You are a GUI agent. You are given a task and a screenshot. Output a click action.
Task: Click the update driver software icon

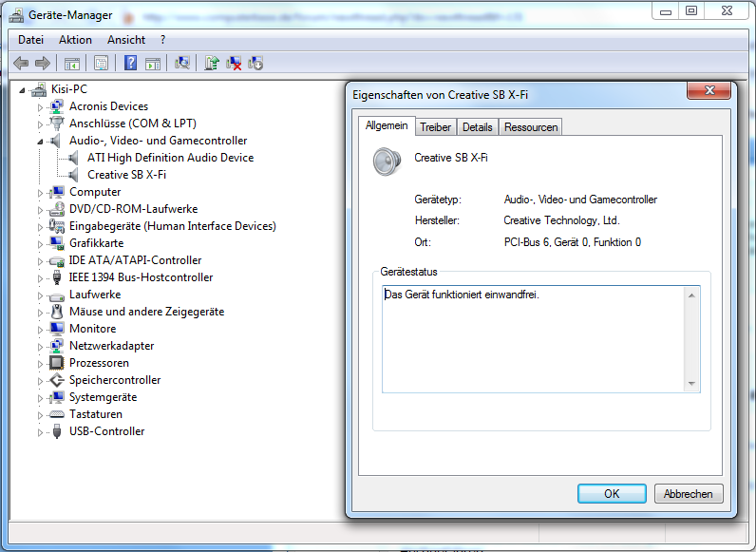212,64
